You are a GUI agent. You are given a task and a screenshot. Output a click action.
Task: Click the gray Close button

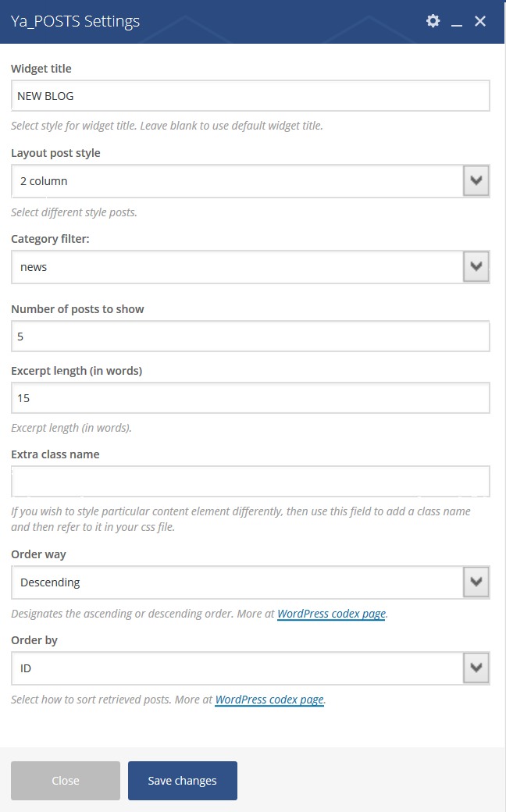coord(66,781)
